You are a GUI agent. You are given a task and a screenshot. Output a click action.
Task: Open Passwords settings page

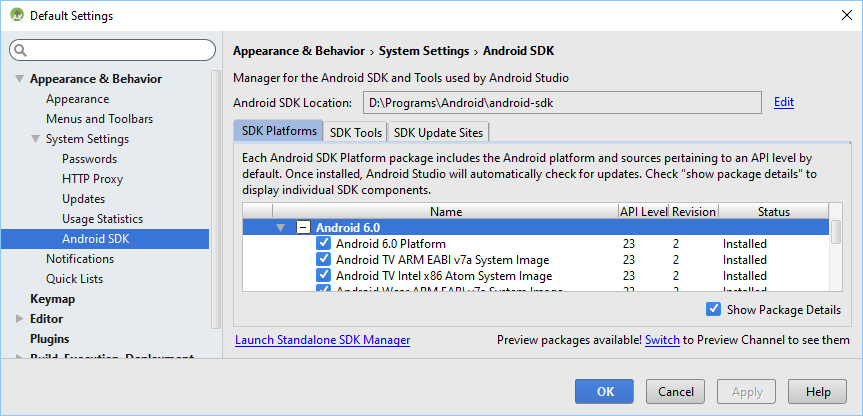coord(90,159)
